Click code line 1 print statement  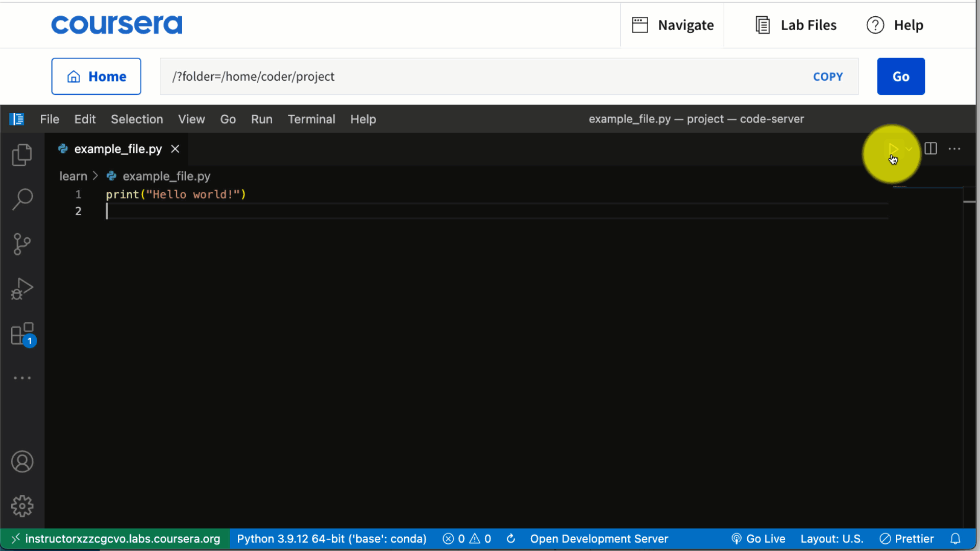[176, 194]
